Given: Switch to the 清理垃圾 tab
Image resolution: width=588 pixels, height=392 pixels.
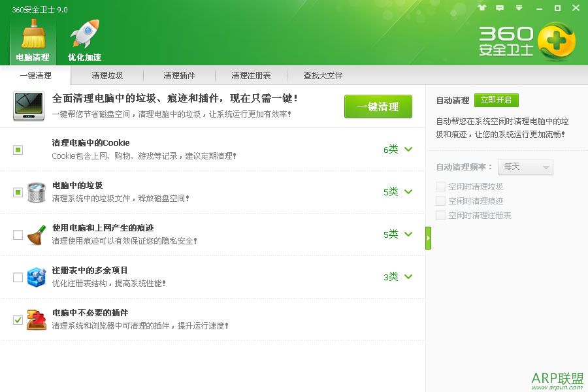Looking at the screenshot, I should (x=107, y=75).
